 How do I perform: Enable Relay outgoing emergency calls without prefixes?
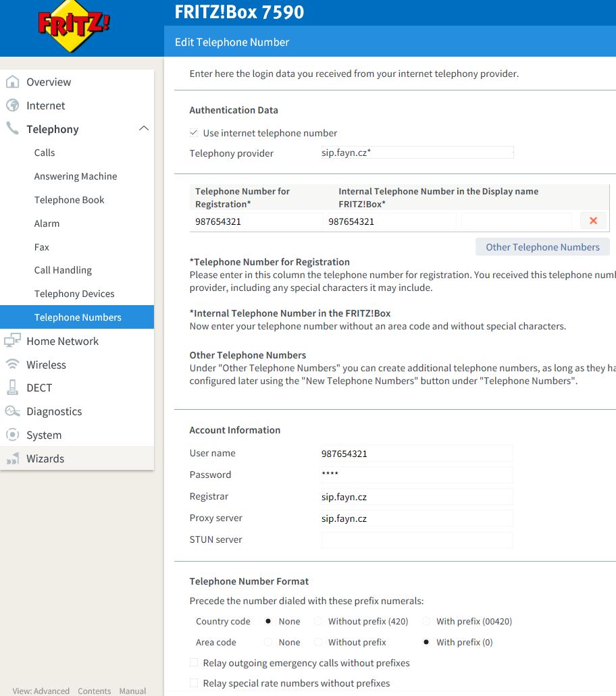pos(194,663)
